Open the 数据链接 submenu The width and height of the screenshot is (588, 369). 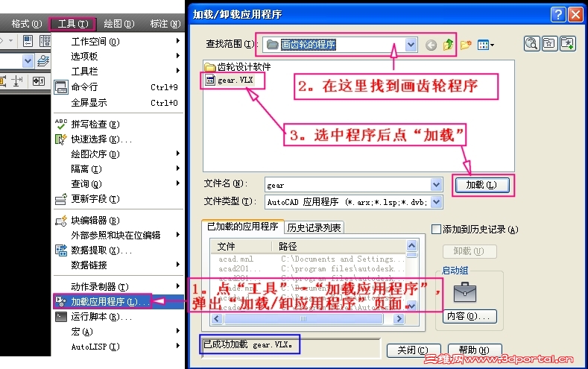(118, 265)
